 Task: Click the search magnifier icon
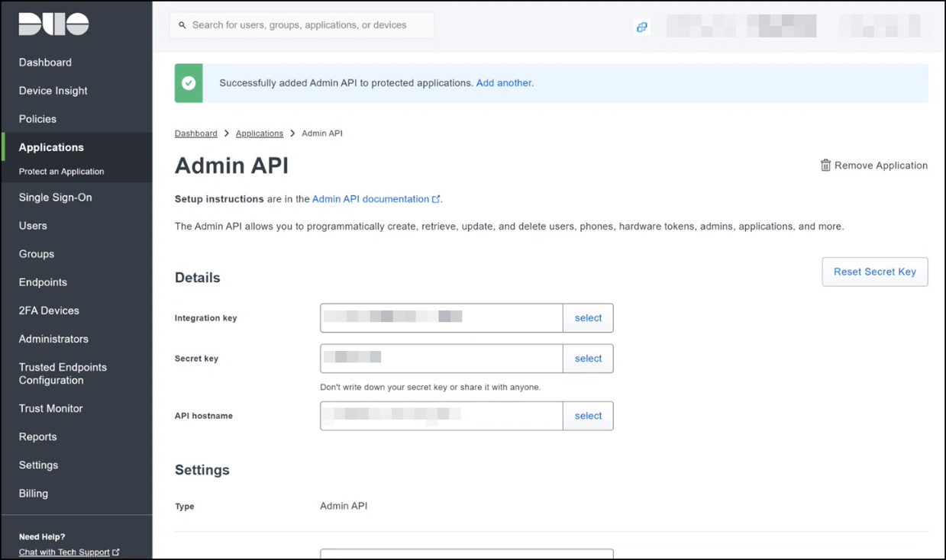(182, 25)
